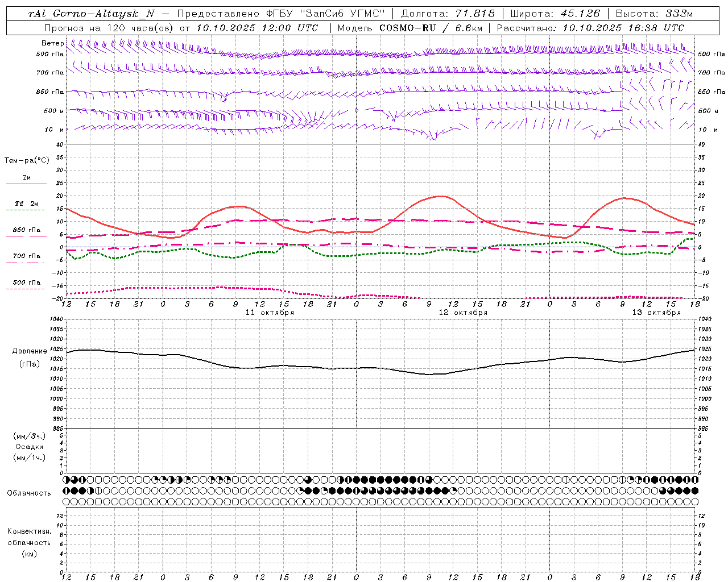
Task: Click the Конвективн. облачность label
Action: [30, 537]
